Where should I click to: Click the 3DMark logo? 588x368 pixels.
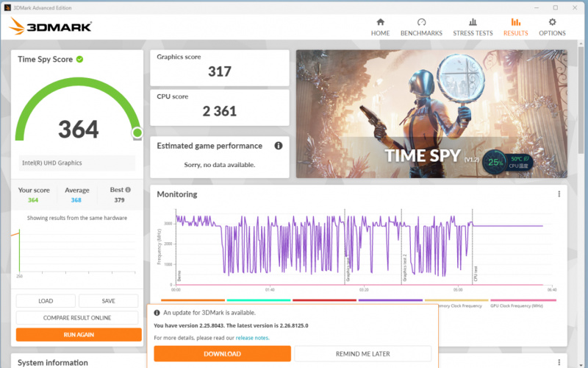tap(50, 26)
